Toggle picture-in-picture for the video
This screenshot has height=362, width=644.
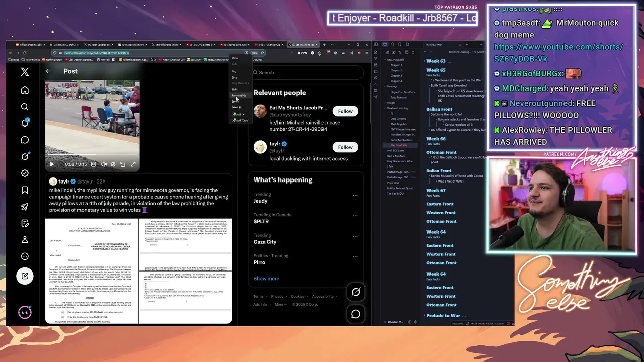(x=123, y=164)
